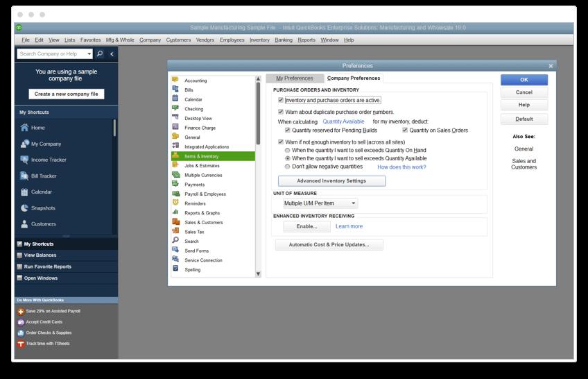Image resolution: width=588 pixels, height=379 pixels.
Task: Click the Service Connection icon
Action: click(x=175, y=260)
